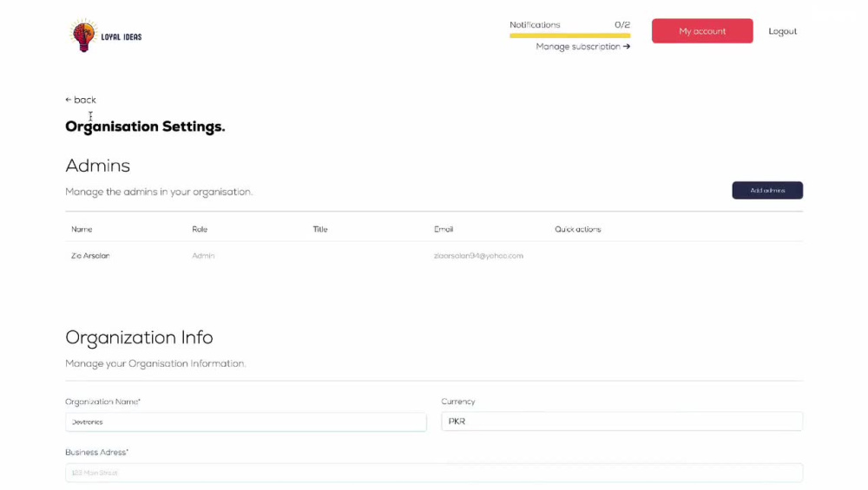This screenshot has width=868, height=490.
Task: Focus the Organization Name input field
Action: pos(246,422)
